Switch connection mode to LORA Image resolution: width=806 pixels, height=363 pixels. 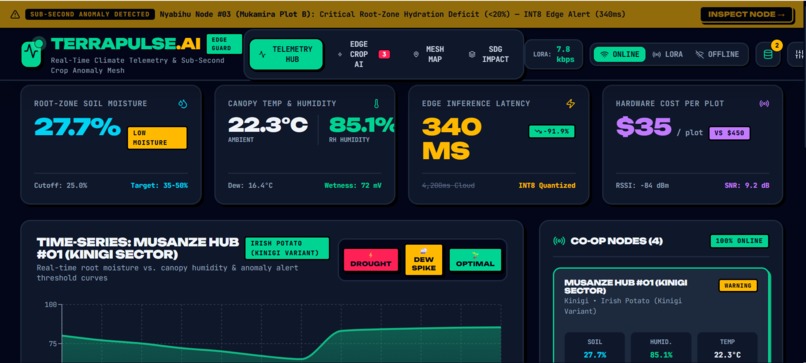[668, 55]
